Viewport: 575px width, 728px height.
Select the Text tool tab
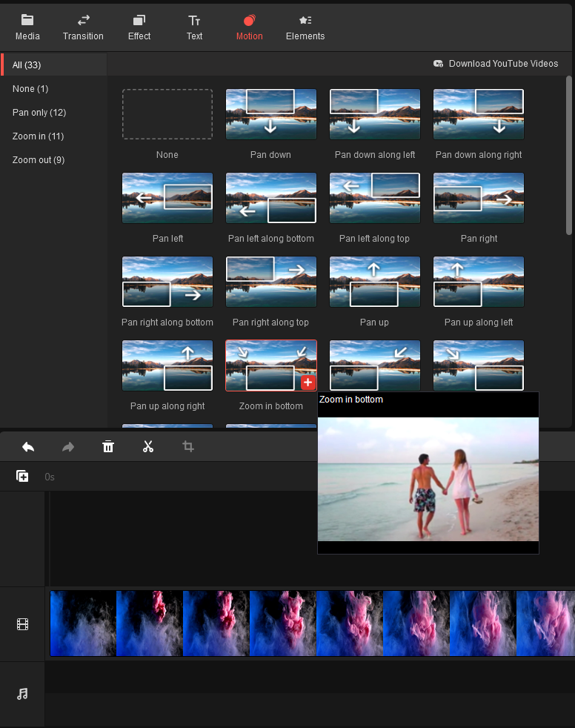point(194,27)
